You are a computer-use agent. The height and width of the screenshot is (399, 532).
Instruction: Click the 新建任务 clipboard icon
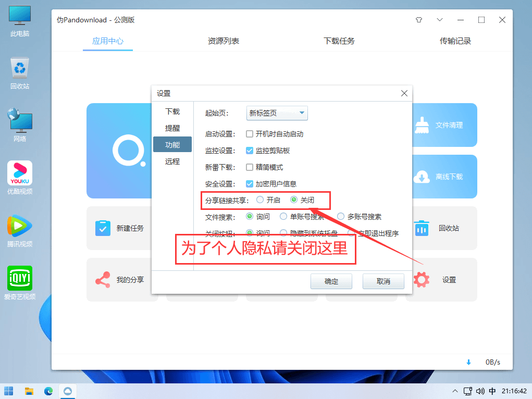(x=103, y=228)
